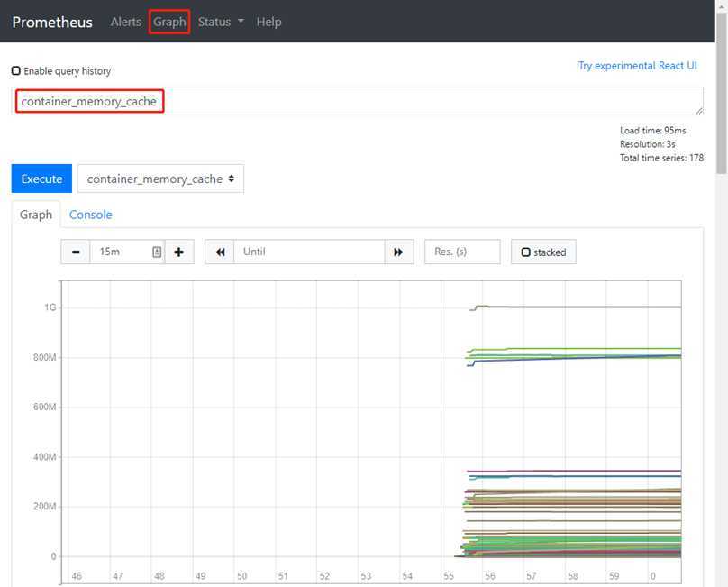Screen dimensions: 728x587
Task: Expand the container_memory_cache metric selector
Action: point(160,179)
